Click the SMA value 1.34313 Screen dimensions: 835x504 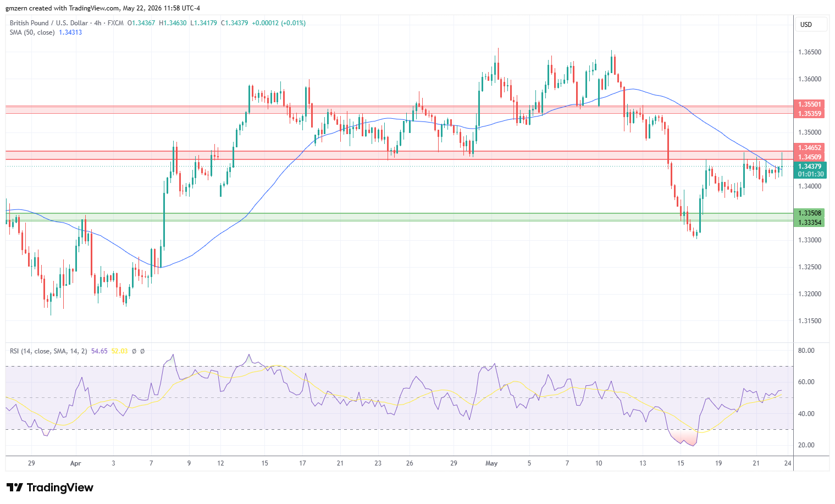(70, 32)
